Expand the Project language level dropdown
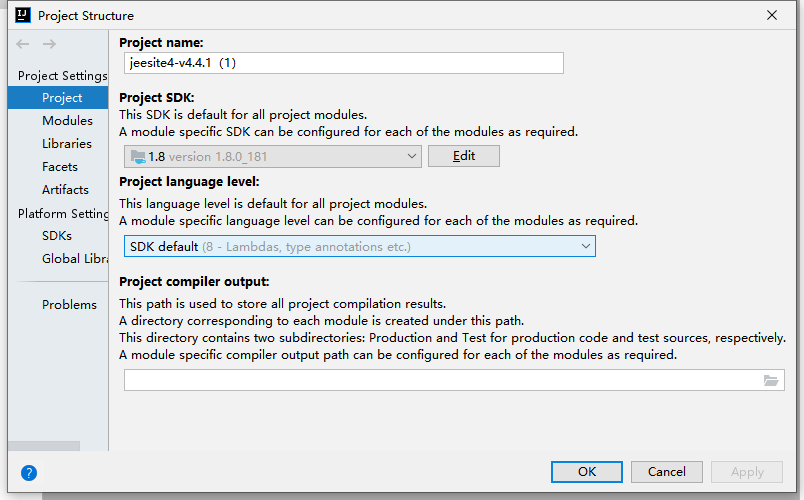Screen dimensions: 804x500 click(x=359, y=246)
